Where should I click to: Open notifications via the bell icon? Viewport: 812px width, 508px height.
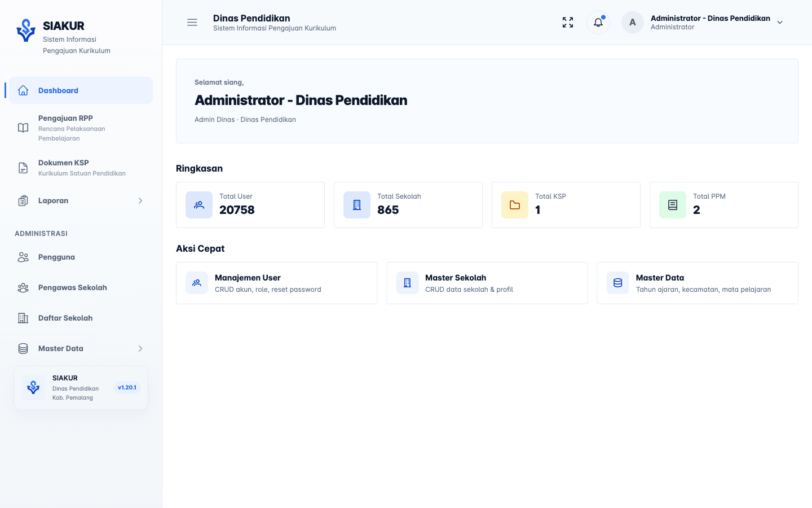click(598, 23)
